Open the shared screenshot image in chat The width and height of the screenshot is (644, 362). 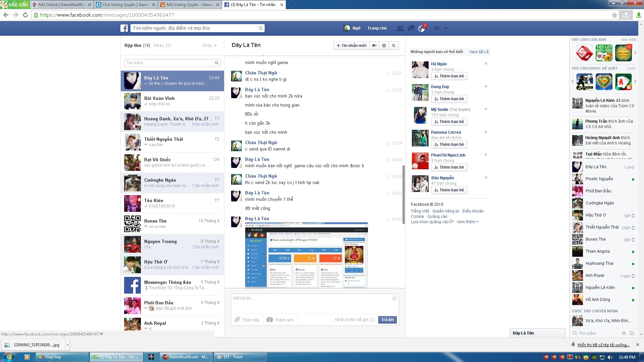[306, 255]
